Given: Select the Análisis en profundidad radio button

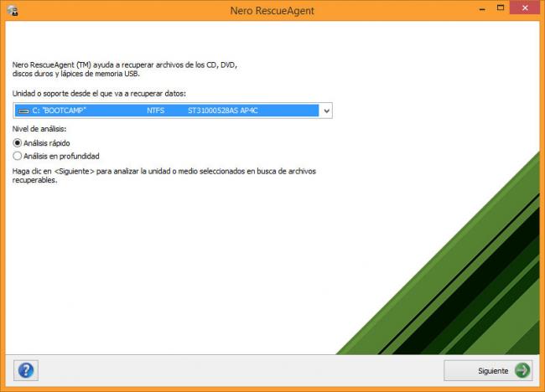Looking at the screenshot, I should 17,157.
